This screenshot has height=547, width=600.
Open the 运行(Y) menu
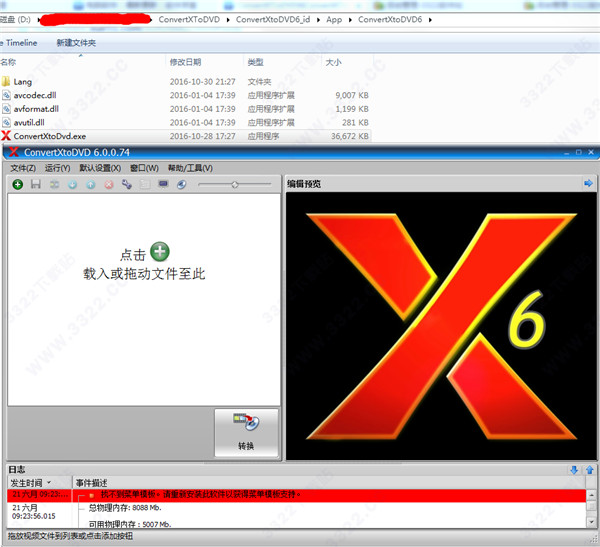[x=57, y=168]
